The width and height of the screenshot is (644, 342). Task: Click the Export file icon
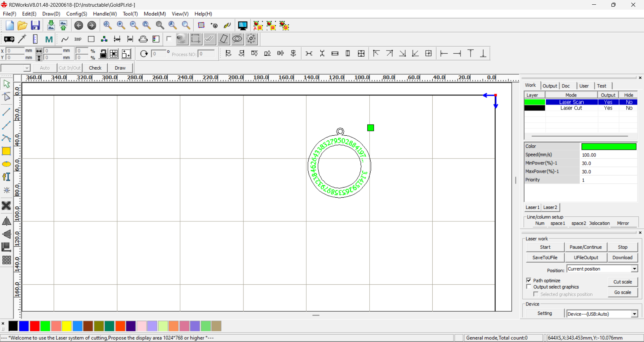63,25
